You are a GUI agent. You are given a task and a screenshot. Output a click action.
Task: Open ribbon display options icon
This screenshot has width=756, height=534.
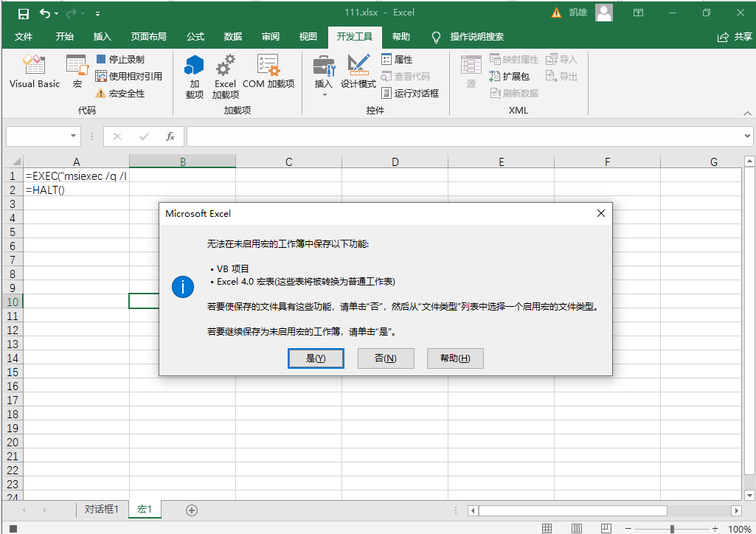pyautogui.click(x=638, y=13)
